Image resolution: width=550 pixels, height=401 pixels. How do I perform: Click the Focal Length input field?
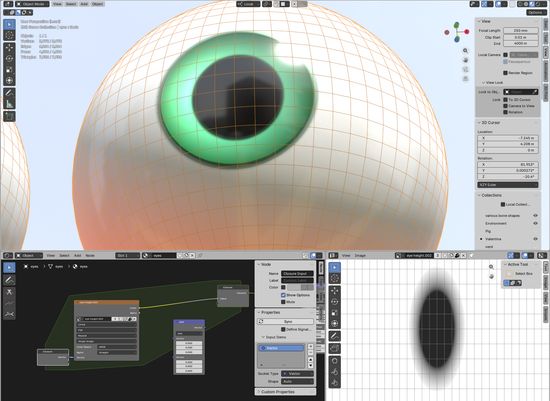click(x=521, y=31)
